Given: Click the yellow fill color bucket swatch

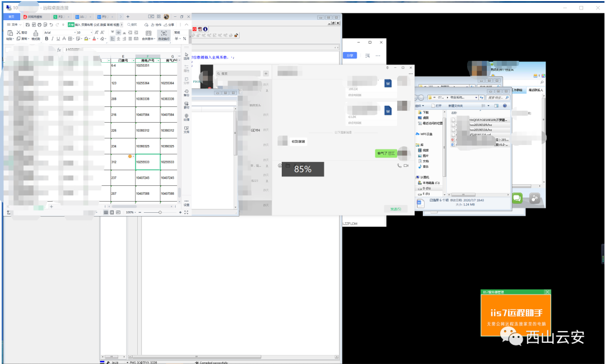Looking at the screenshot, I should click(86, 39).
